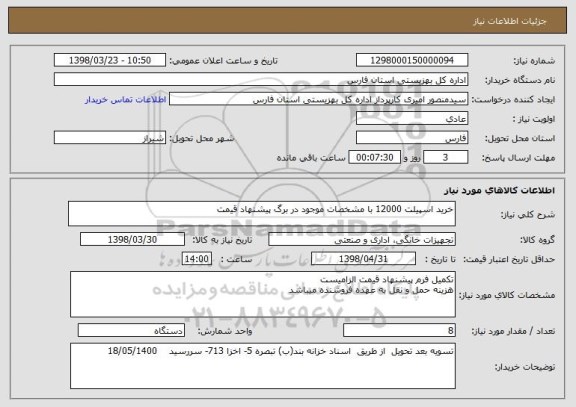Click the goods specifications text box تکمیل فرم پیشنهاد قیمت
Viewport: 576px width, 407px height.
point(263,295)
